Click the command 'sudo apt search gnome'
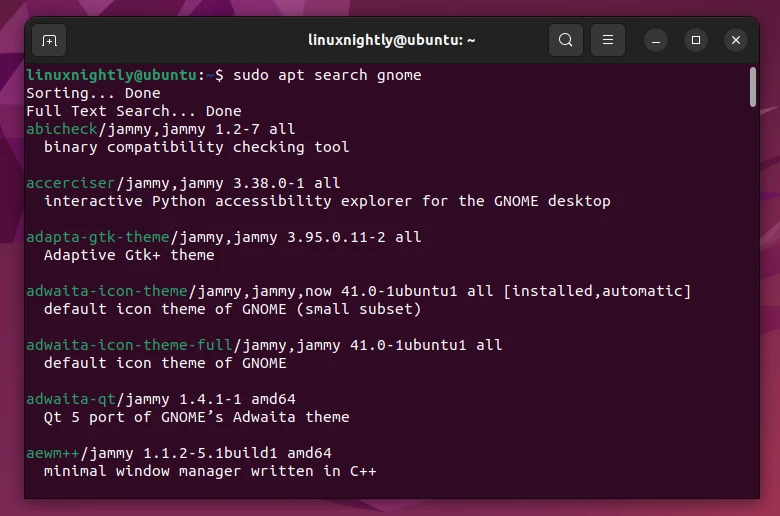This screenshot has width=780, height=516. (327, 75)
